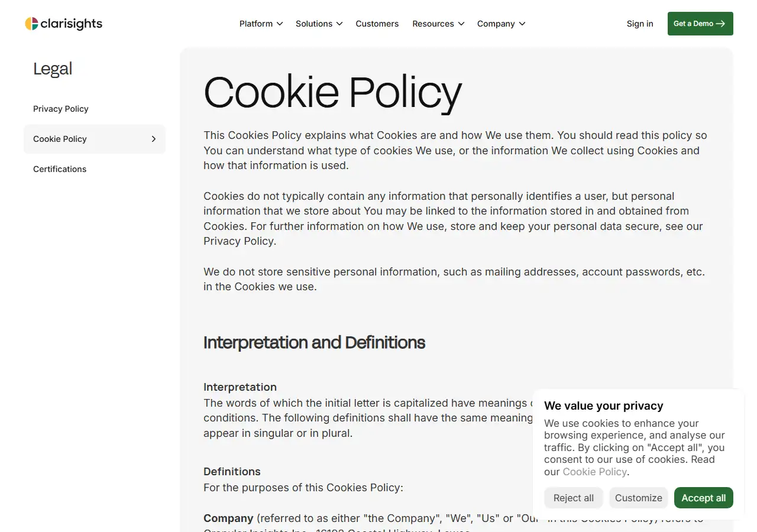
Task: Click the Legal sidebar title
Action: (53, 69)
